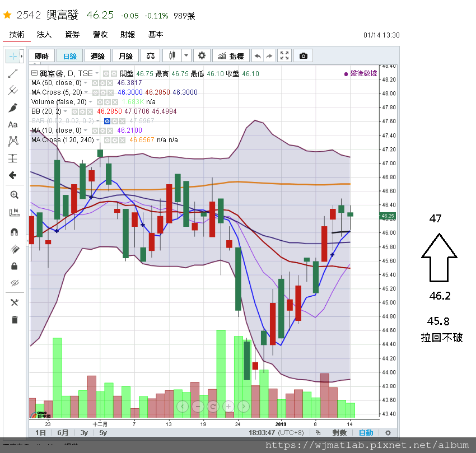Select the brush drawing tool

pyautogui.click(x=13, y=108)
